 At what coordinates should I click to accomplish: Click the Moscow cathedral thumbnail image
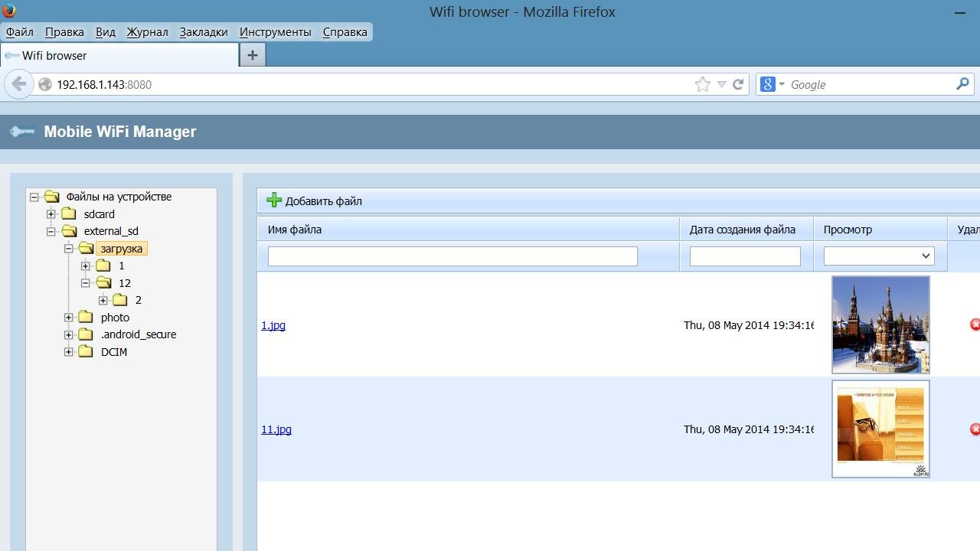click(880, 324)
